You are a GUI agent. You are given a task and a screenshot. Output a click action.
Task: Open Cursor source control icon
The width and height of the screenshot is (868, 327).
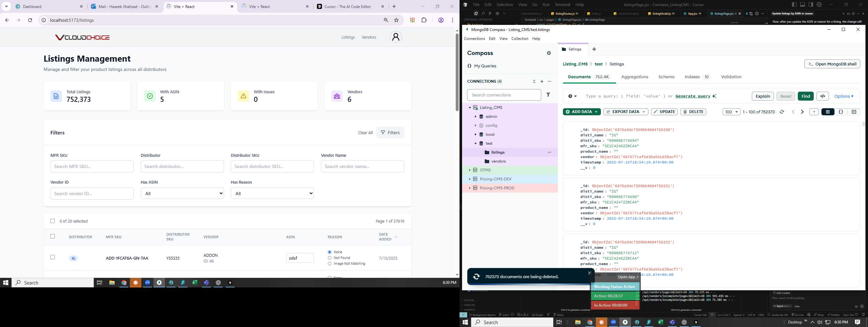point(490,13)
